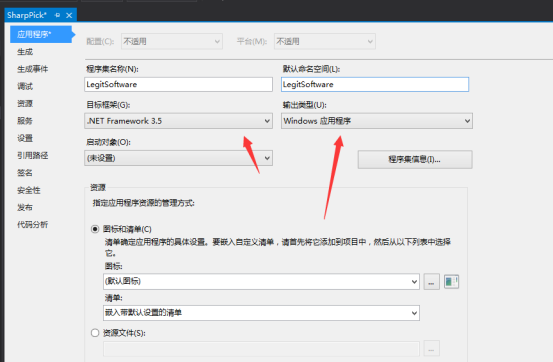The width and height of the screenshot is (553, 362).
Task: Expand the 图标 (默认图标) dropdown
Action: 261,282
